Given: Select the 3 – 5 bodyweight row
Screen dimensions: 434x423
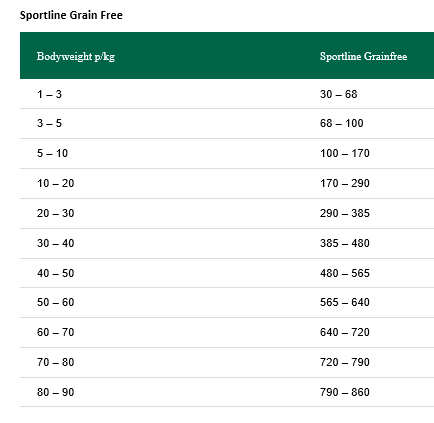Looking at the screenshot, I should pyautogui.click(x=227, y=123).
